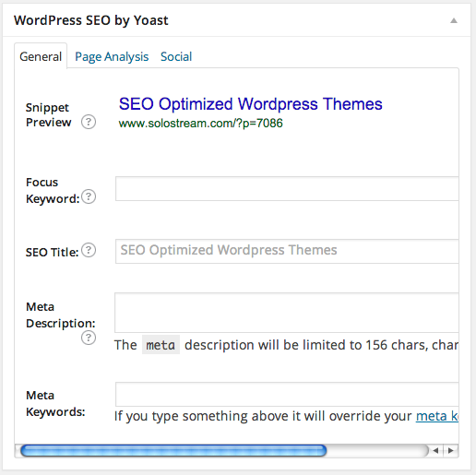Open the Page Analysis tab

[x=112, y=56]
